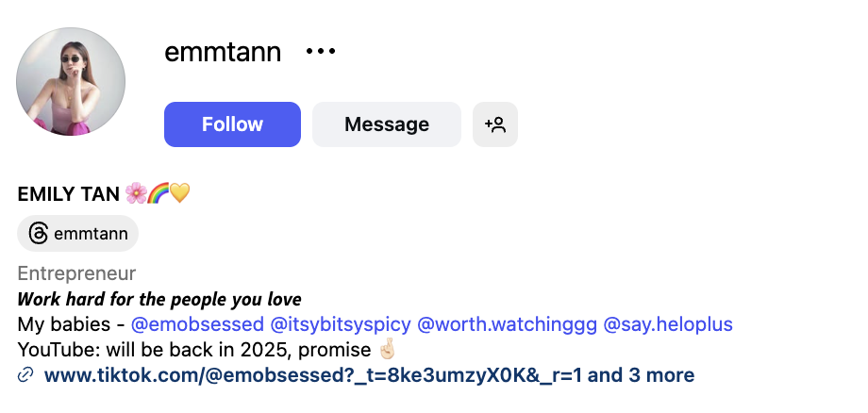Viewport: 868px width, 413px height.
Task: Click the crossed fingers emoji after promise
Action: click(386, 350)
